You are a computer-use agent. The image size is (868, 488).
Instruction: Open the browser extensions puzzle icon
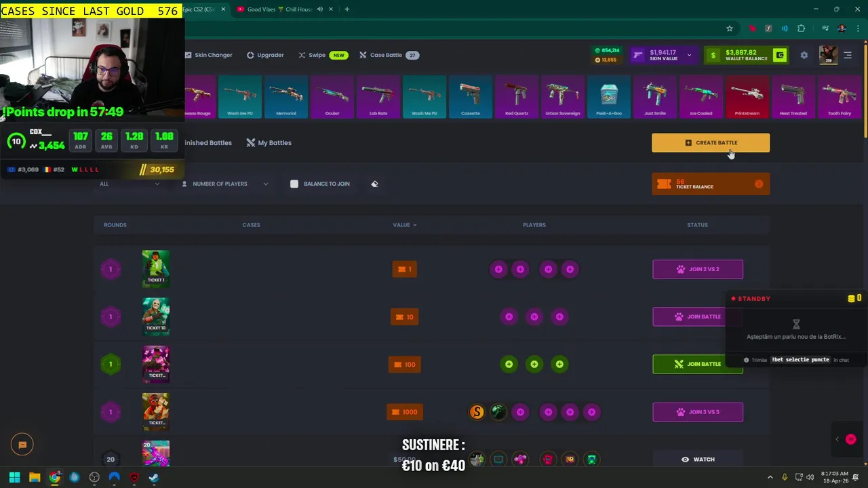(x=802, y=28)
